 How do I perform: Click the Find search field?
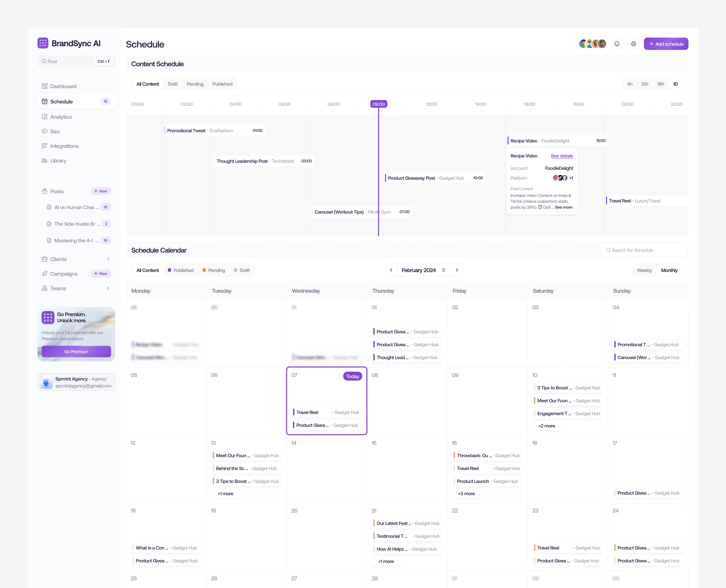point(76,61)
